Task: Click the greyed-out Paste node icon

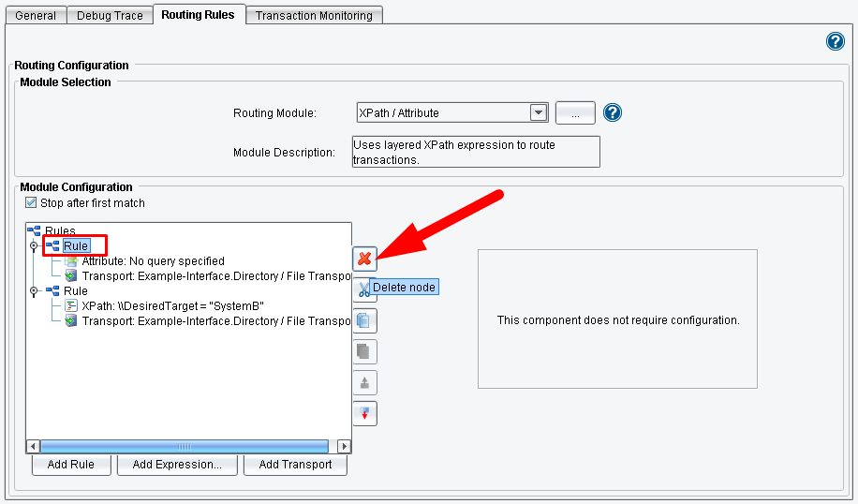Action: point(364,351)
